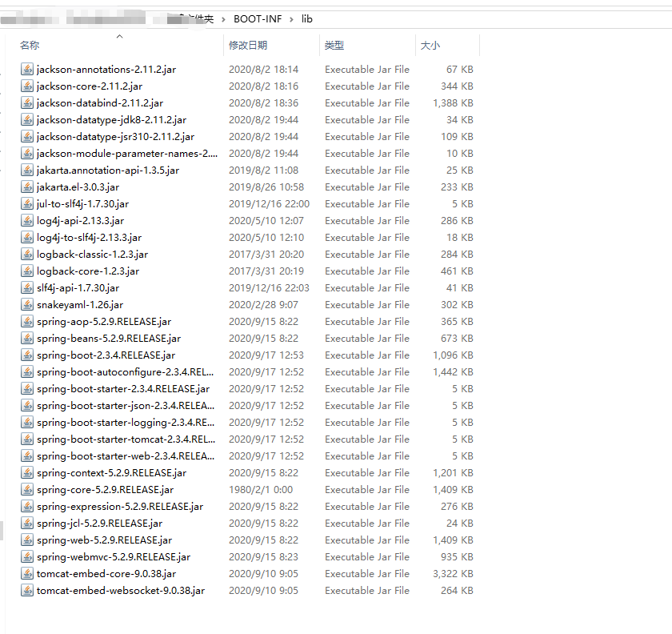Click jar icon of slf4j-api-1.7.30.jar
The image size is (672, 634).
tap(27, 288)
